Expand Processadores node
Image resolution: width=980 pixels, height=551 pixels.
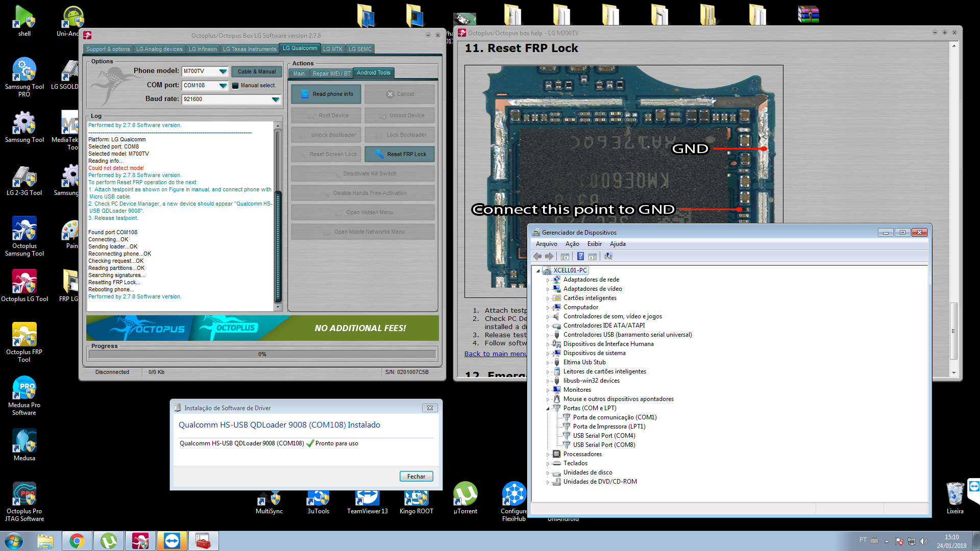point(548,455)
